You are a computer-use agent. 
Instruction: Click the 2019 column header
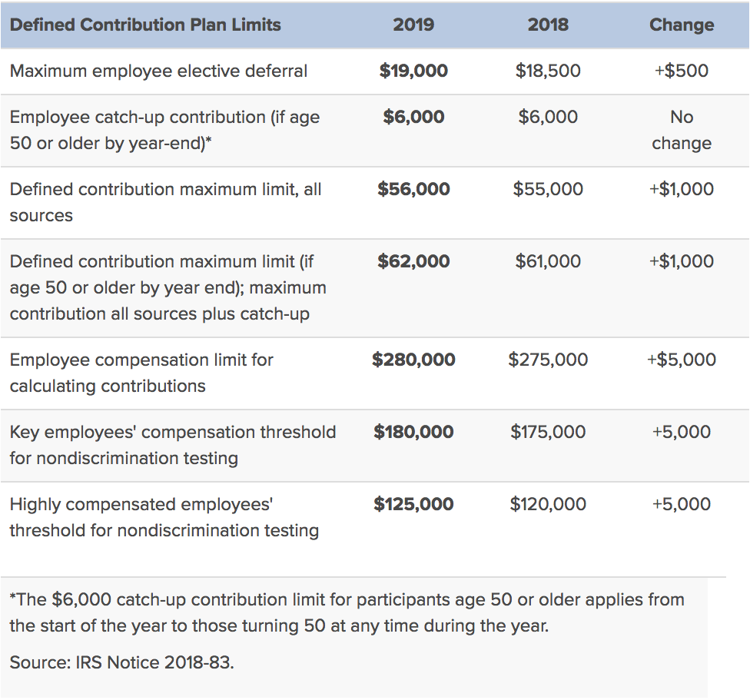point(413,25)
